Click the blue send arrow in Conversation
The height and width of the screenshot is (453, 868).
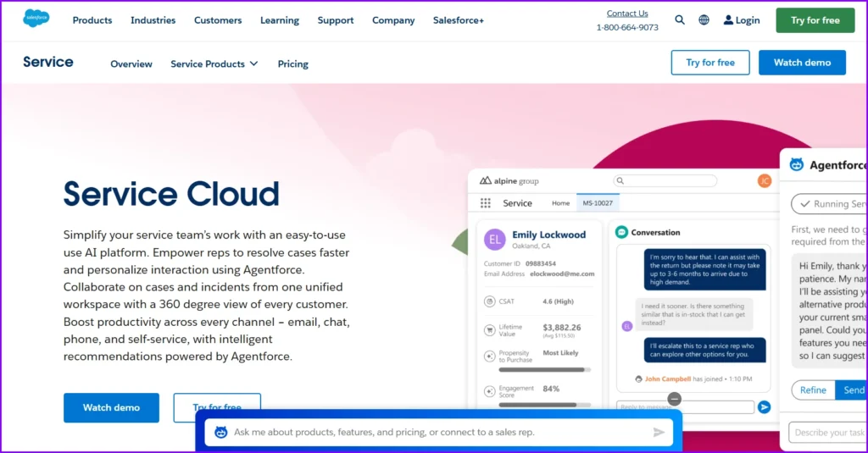coord(764,406)
